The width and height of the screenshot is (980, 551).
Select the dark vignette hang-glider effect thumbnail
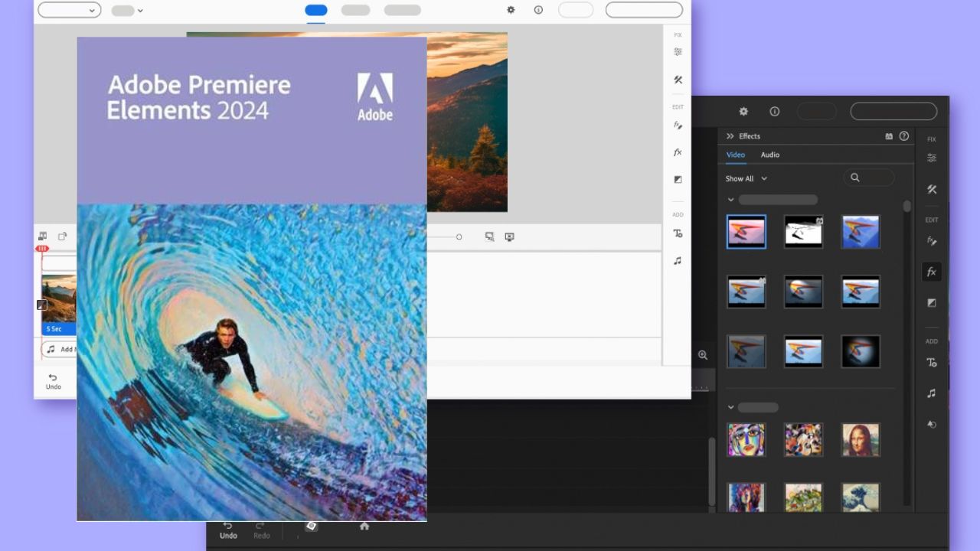pyautogui.click(x=861, y=351)
